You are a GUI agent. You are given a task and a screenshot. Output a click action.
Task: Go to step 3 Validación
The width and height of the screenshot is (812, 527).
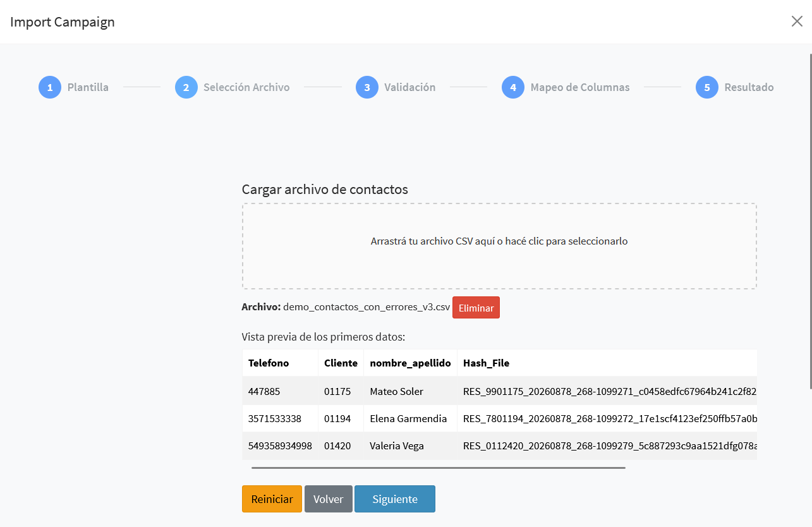[396, 87]
